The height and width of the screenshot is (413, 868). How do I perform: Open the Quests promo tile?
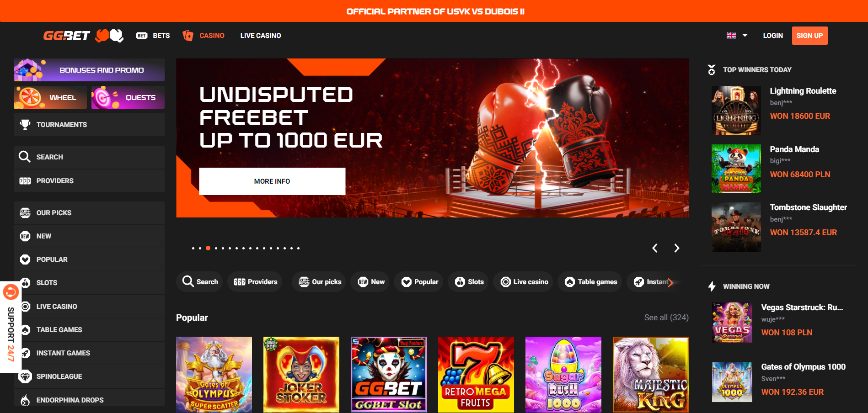pyautogui.click(x=128, y=97)
